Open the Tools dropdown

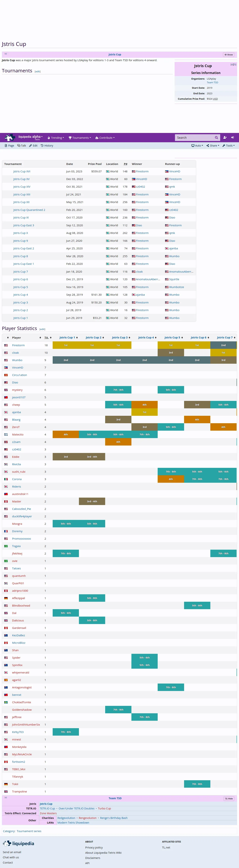[x=229, y=146]
